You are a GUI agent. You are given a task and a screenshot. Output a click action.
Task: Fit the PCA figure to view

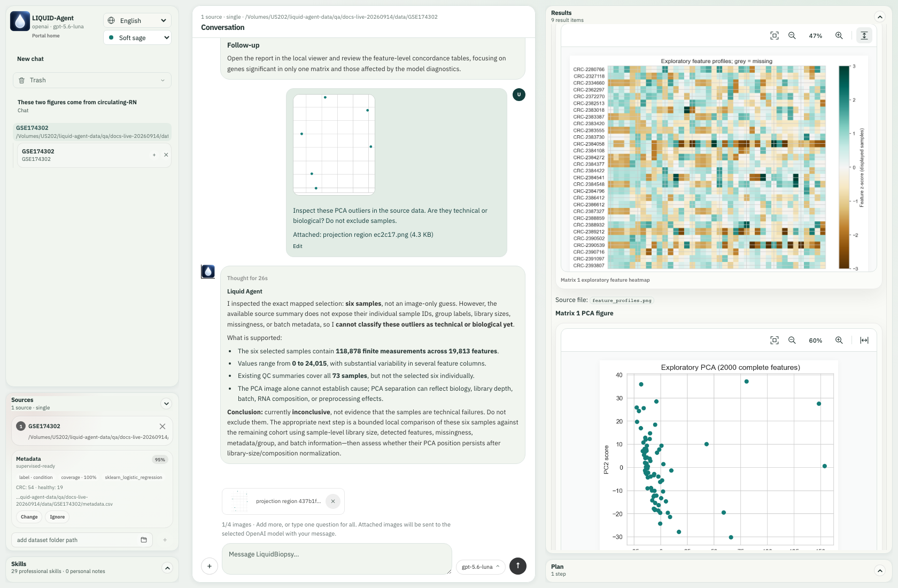(775, 341)
